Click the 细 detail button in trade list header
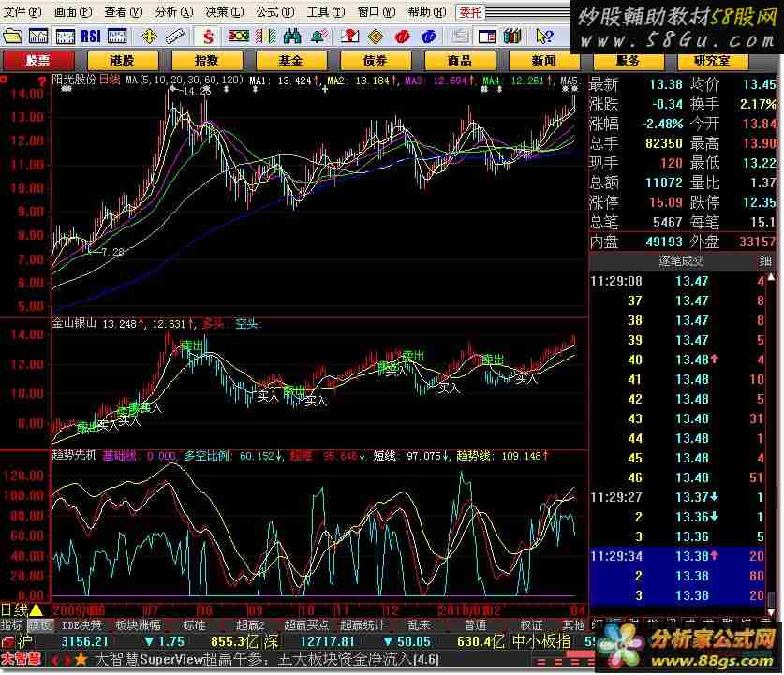 (x=765, y=261)
